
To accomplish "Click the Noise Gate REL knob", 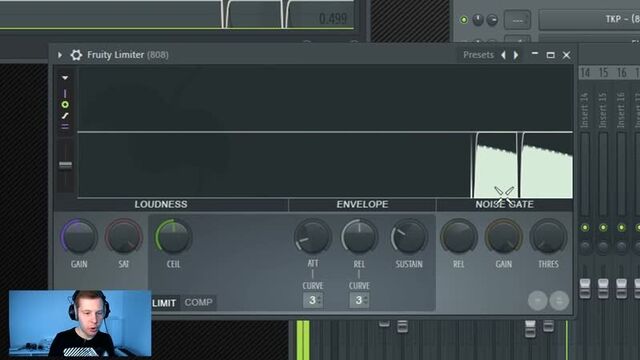I will point(458,236).
